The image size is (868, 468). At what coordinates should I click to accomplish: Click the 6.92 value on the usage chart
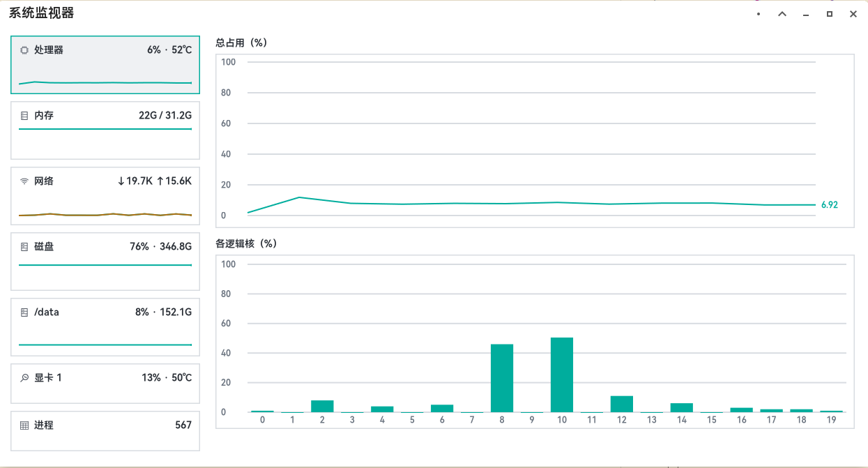pyautogui.click(x=830, y=205)
